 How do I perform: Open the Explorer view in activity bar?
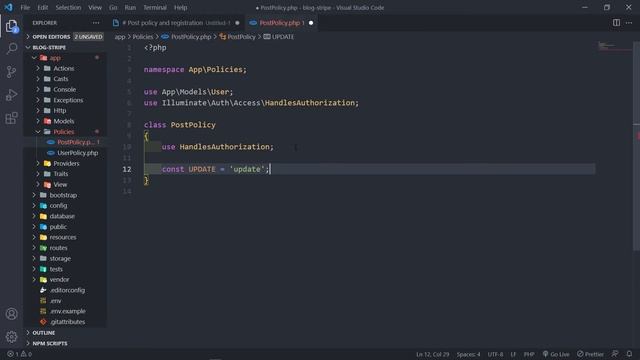click(11, 26)
